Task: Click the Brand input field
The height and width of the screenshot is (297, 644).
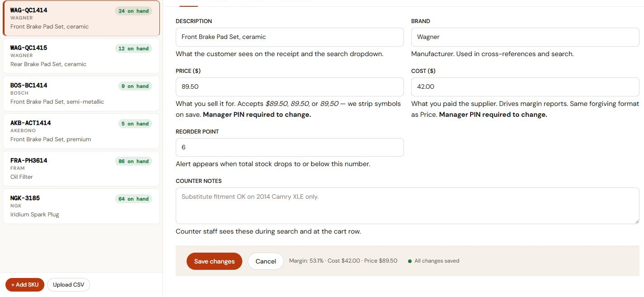Action: 525,37
